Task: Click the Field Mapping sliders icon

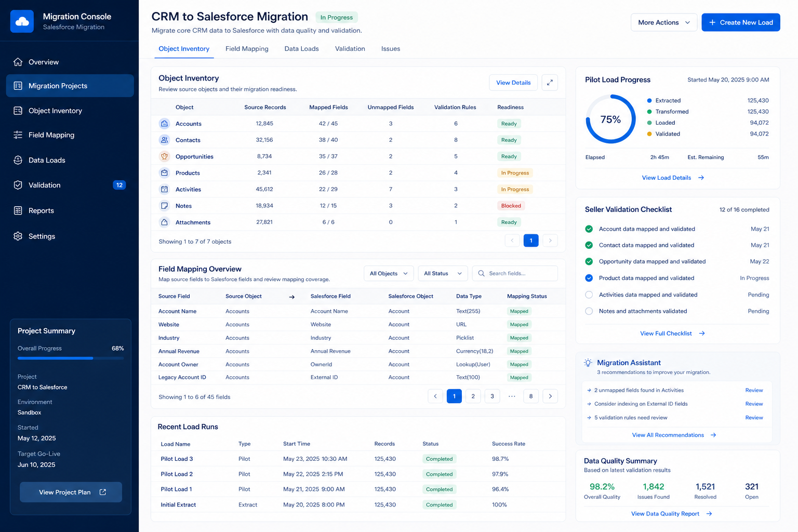Action: click(18, 135)
